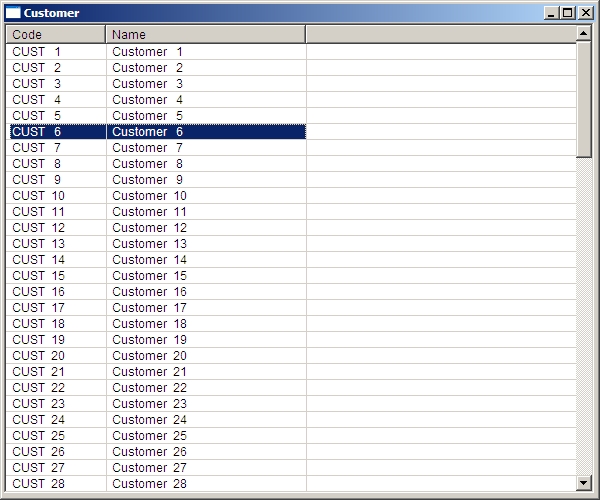Image resolution: width=600 pixels, height=500 pixels.
Task: Select the Customer 24 name cell
Action: 206,420
